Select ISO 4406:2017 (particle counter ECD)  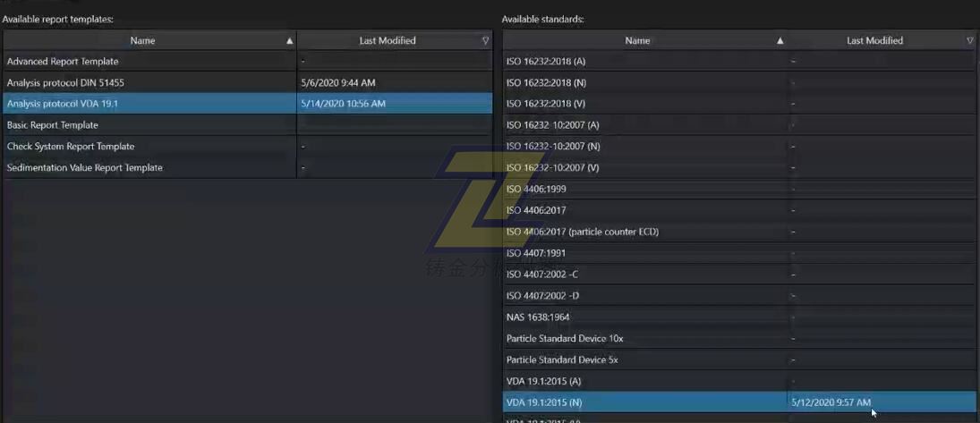click(x=582, y=233)
